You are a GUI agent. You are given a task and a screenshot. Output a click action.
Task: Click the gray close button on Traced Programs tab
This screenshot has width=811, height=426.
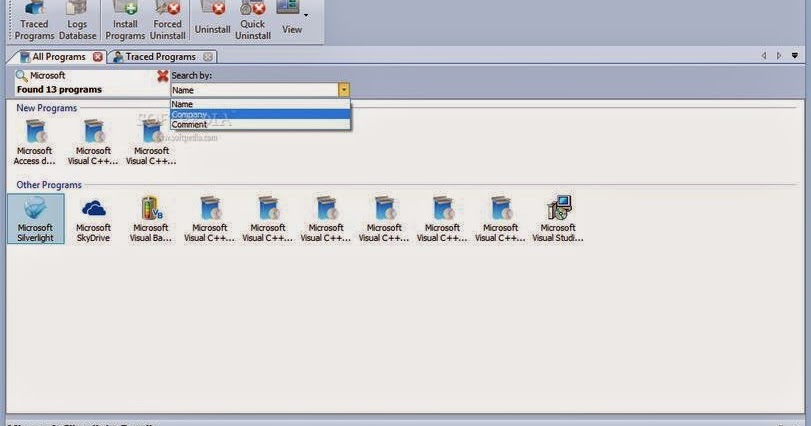click(x=208, y=57)
